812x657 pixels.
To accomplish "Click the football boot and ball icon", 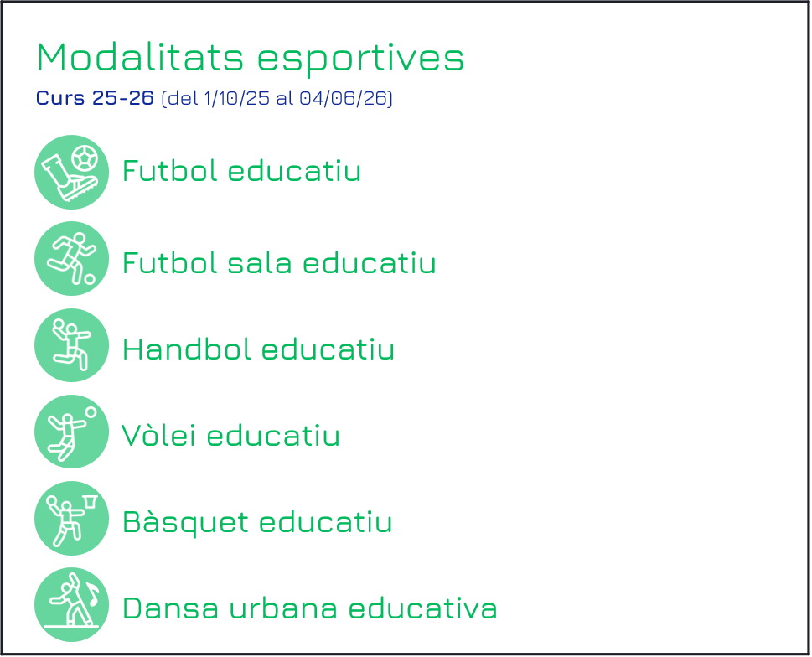I will [71, 173].
